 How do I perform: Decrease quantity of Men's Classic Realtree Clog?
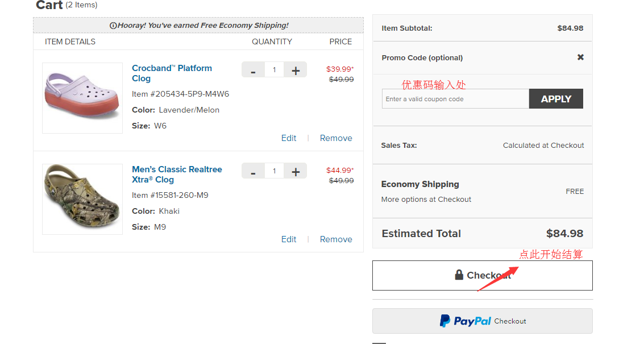pos(253,171)
